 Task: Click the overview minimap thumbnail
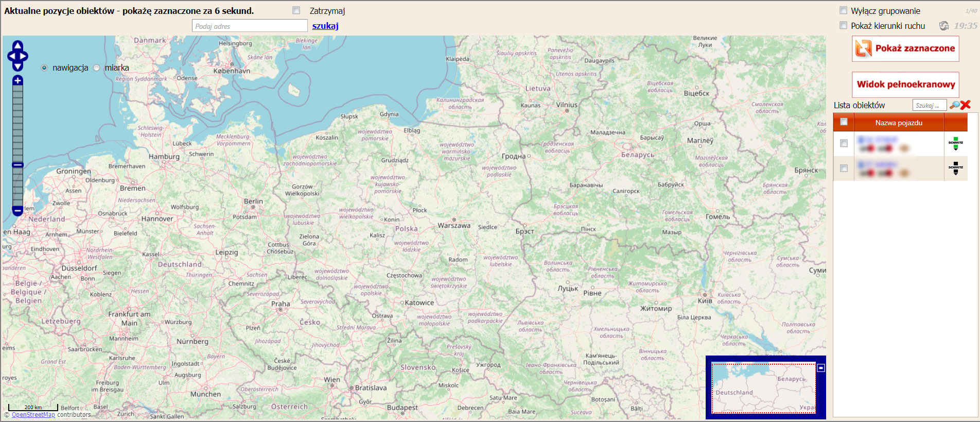763,387
